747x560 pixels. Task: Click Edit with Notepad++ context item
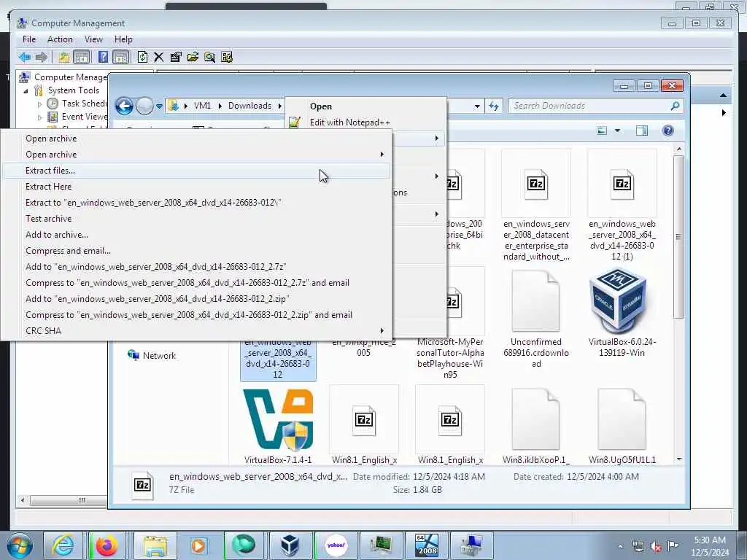(x=349, y=122)
